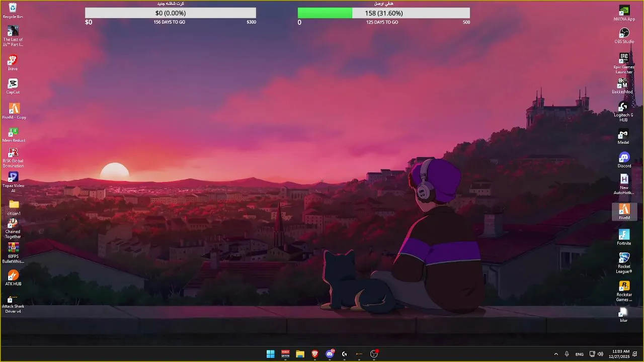Click the 500 goal value label
The image size is (644, 362).
(466, 22)
